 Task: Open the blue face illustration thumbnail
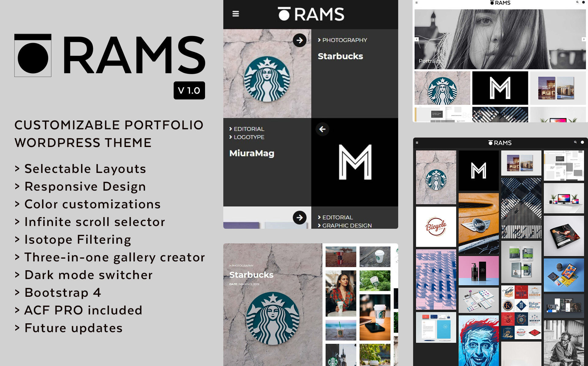[x=479, y=341]
